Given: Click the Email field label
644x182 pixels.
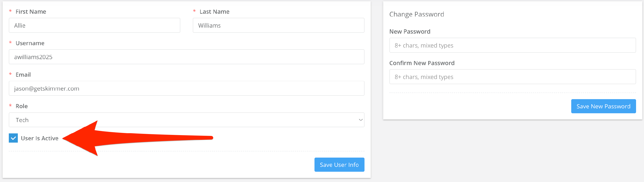Looking at the screenshot, I should click(23, 75).
